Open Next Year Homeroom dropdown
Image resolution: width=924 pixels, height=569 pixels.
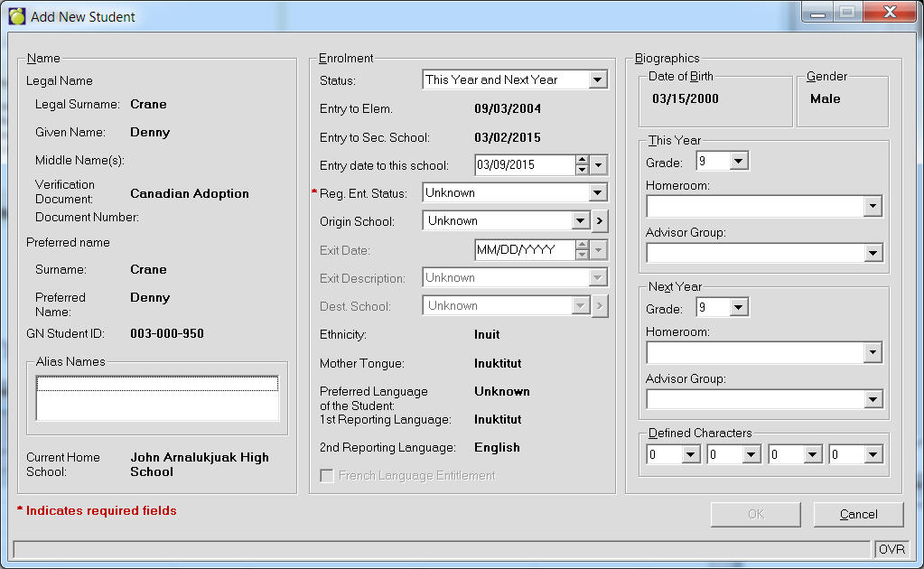pos(872,353)
